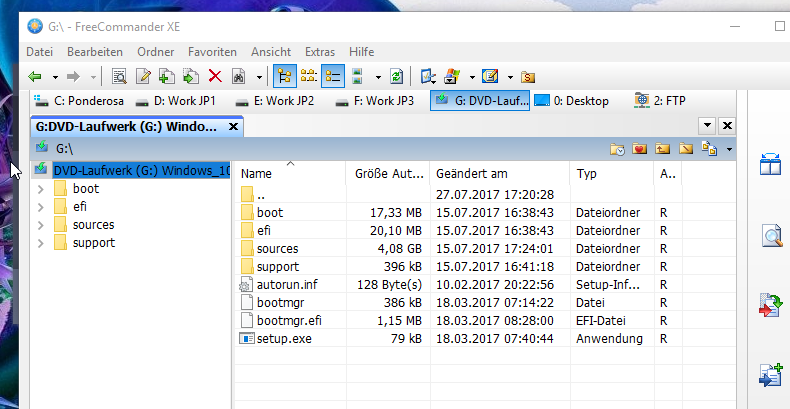
Task: Select DVD-Laufwerk (G:) root tree node
Action: (x=141, y=171)
